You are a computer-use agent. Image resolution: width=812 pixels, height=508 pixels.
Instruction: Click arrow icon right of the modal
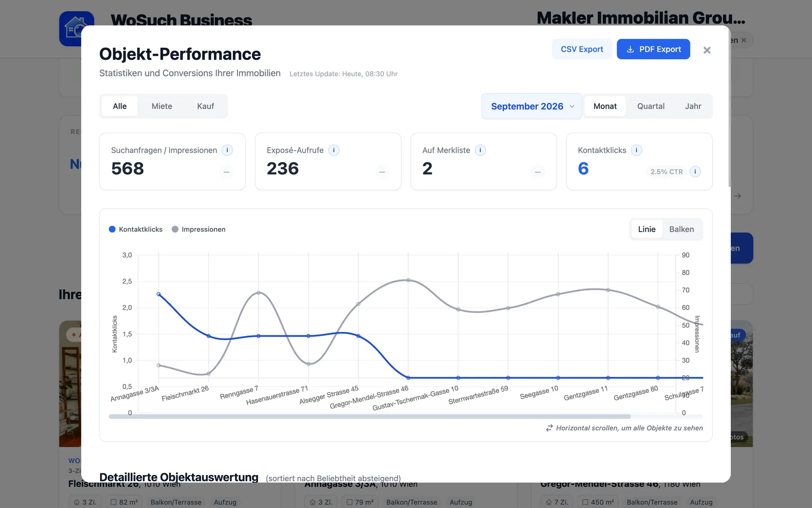point(738,196)
